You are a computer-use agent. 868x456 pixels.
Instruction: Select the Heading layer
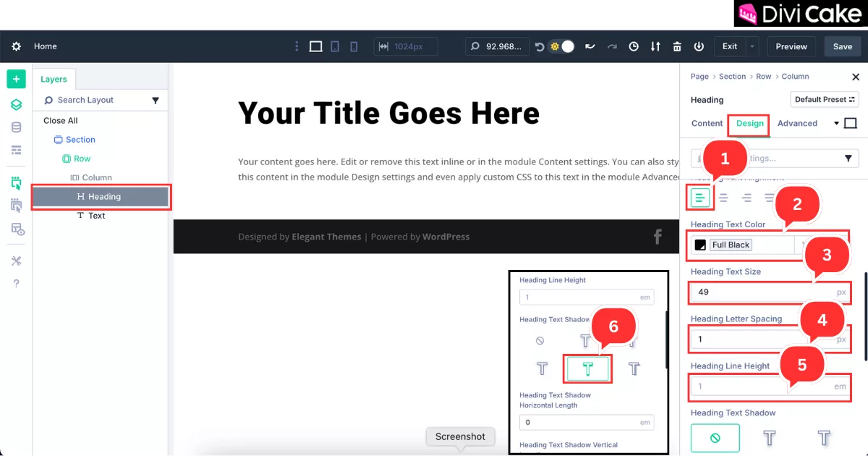(x=101, y=196)
